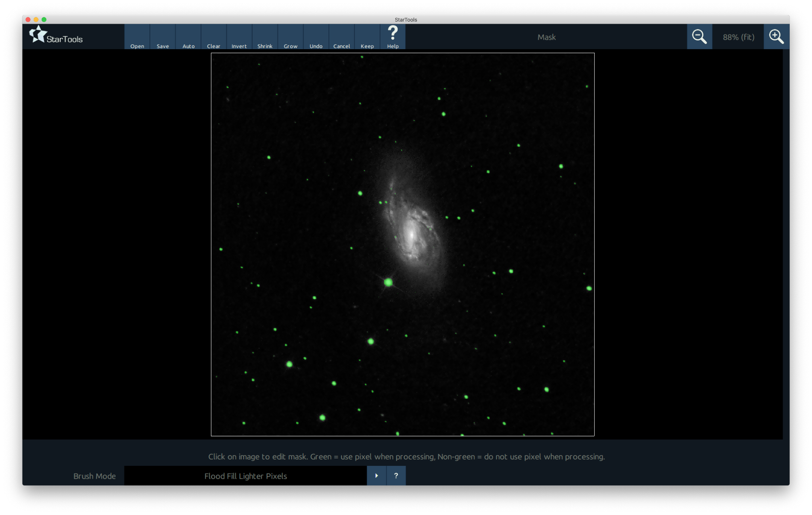The image size is (812, 515).
Task: Click the Brush Mode label
Action: (x=94, y=476)
